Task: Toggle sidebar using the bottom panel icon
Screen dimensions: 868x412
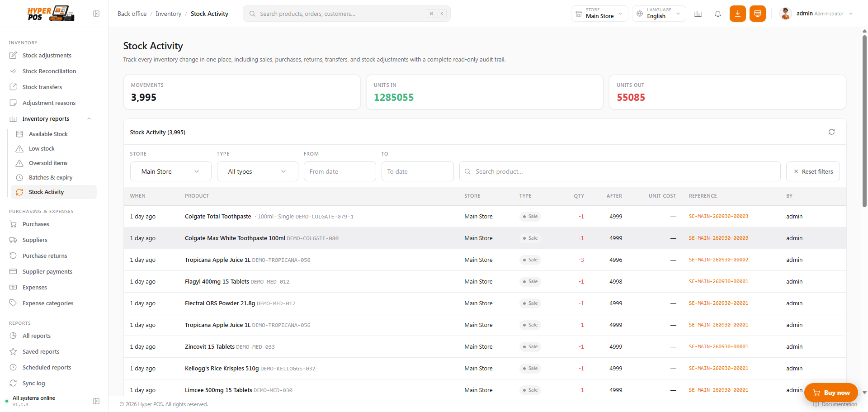Action: (x=96, y=401)
